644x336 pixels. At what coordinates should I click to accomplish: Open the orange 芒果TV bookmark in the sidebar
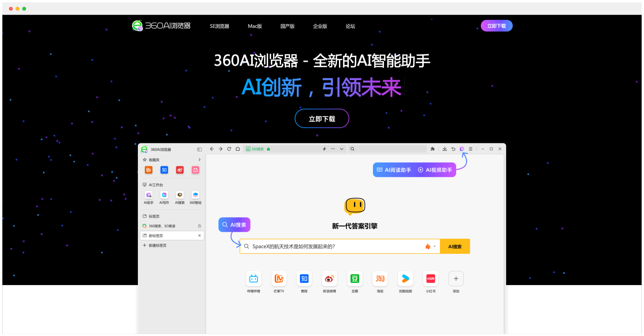tap(149, 170)
